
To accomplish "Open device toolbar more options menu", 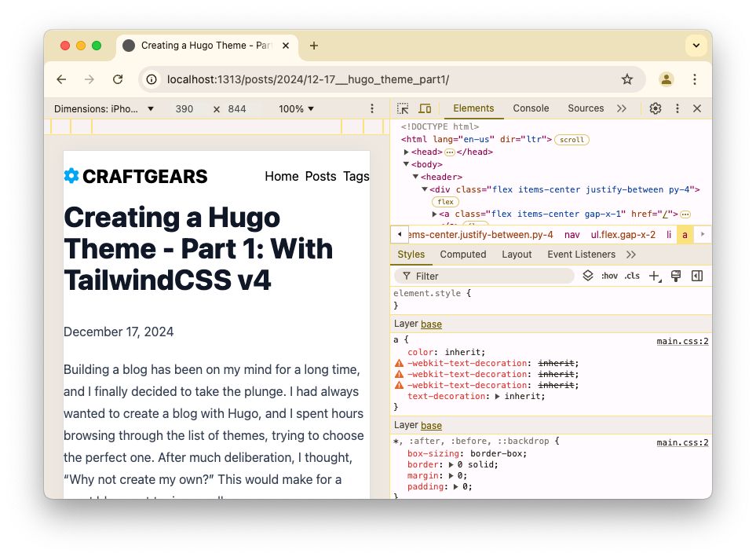I will [x=372, y=109].
